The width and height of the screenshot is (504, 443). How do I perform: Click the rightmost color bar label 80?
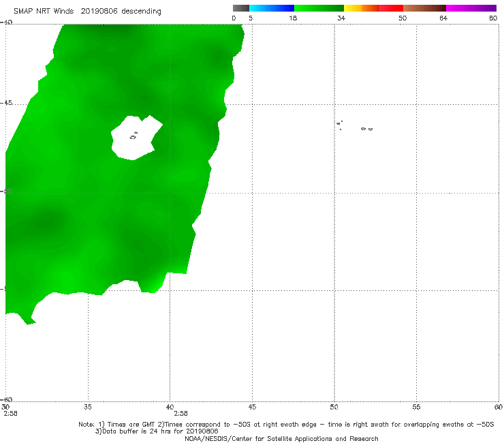click(x=493, y=18)
